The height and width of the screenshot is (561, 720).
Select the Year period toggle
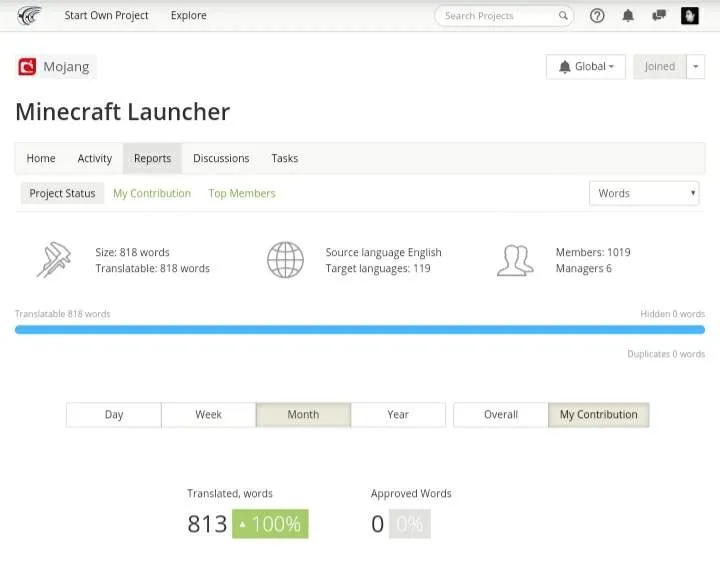tap(398, 415)
